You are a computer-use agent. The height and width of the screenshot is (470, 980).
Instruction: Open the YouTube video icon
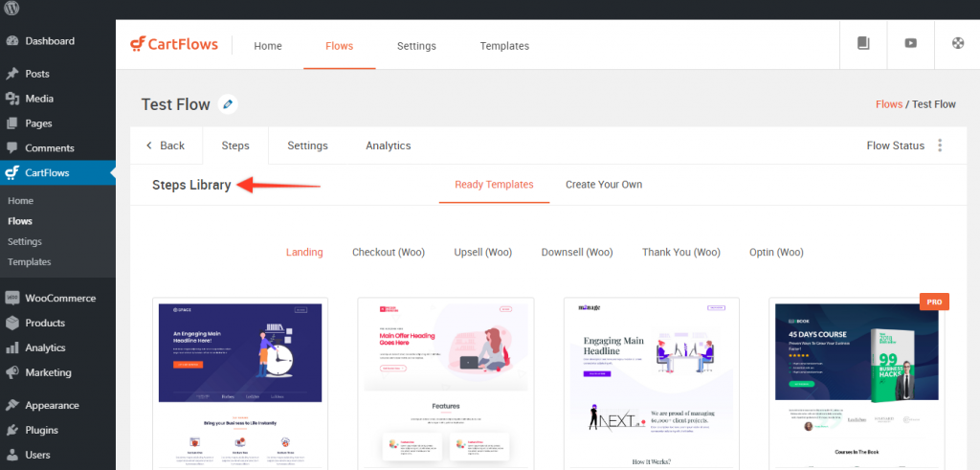(910, 44)
